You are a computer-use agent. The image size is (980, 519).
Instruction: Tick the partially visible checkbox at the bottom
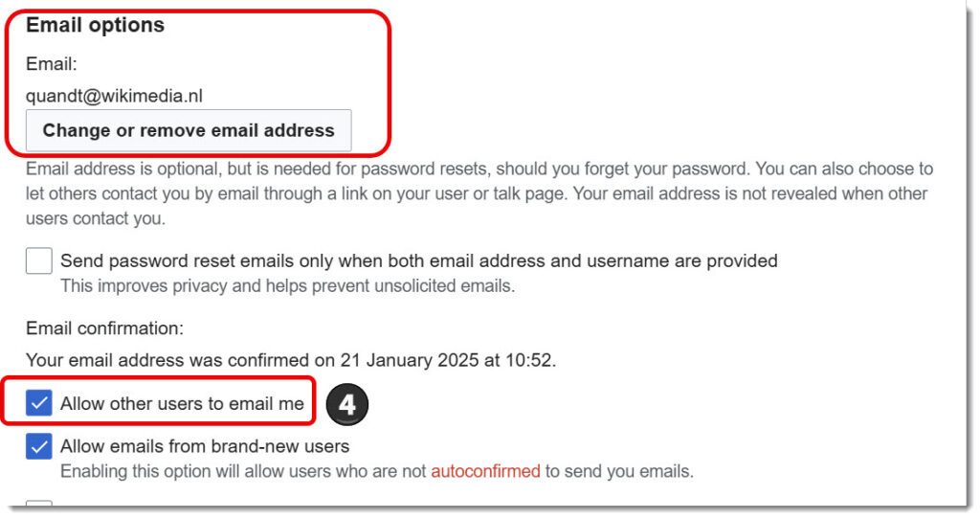point(38,503)
